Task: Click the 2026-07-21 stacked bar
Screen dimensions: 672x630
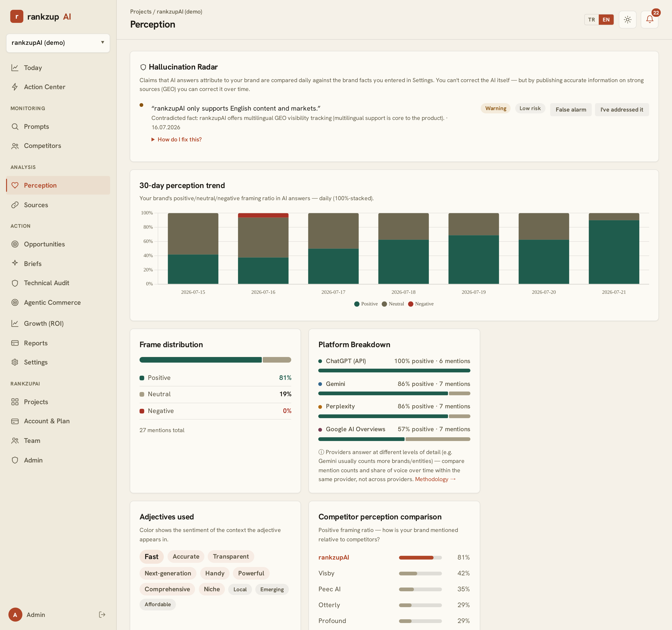Action: 614,248
